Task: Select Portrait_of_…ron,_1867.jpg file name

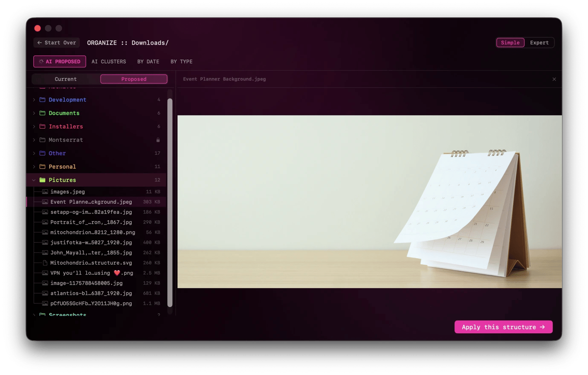Action: click(x=91, y=222)
